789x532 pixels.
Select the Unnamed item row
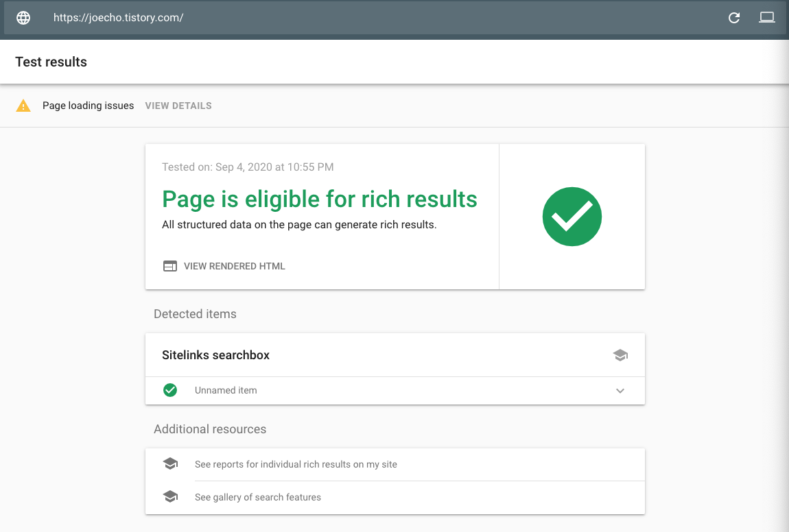395,391
